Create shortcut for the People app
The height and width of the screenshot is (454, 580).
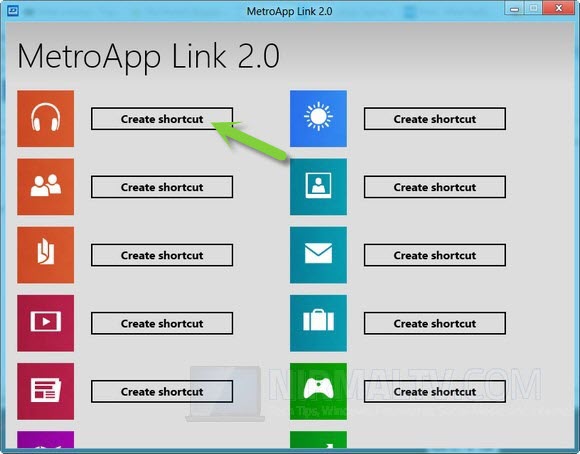coord(162,187)
